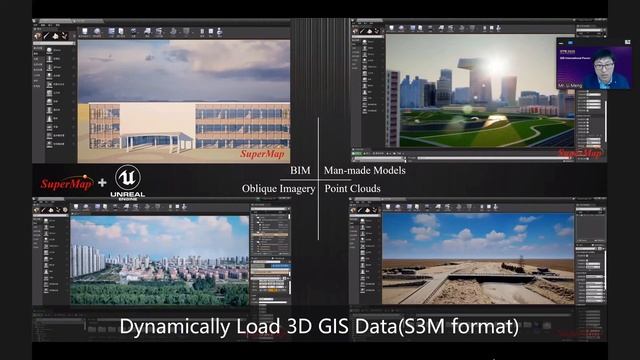Click Launch icon in BIM window toolbar
Screen dimensions: 640x360
click(220, 31)
